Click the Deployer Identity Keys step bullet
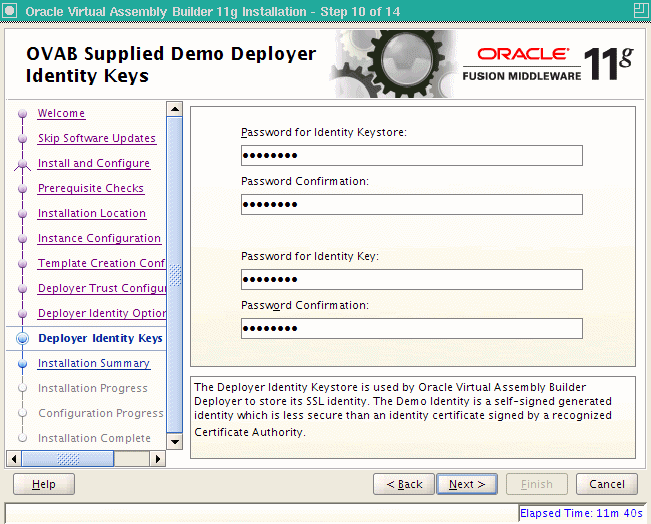This screenshot has width=651, height=524. tap(22, 338)
